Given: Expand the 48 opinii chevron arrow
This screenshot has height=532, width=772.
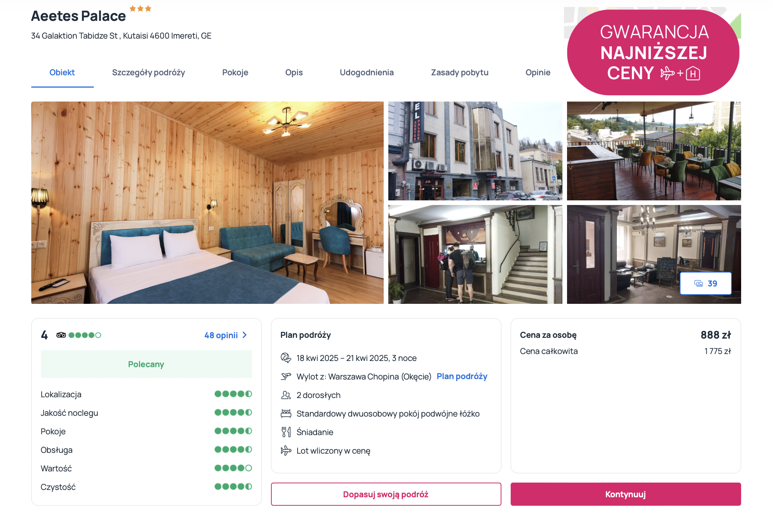Looking at the screenshot, I should [x=244, y=335].
